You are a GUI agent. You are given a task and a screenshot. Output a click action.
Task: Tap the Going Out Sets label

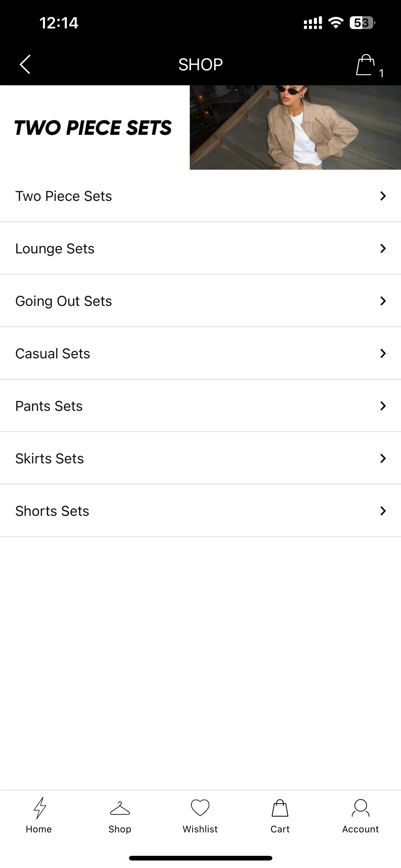pos(64,301)
